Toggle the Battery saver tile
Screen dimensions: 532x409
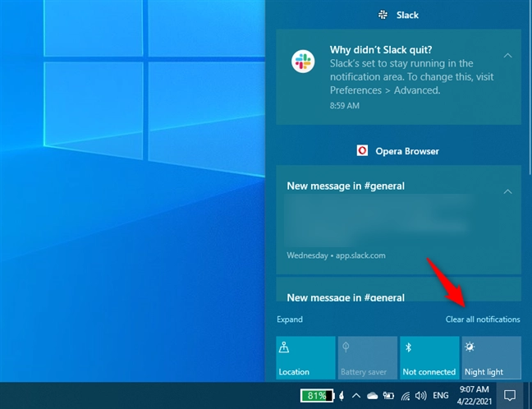(368, 357)
